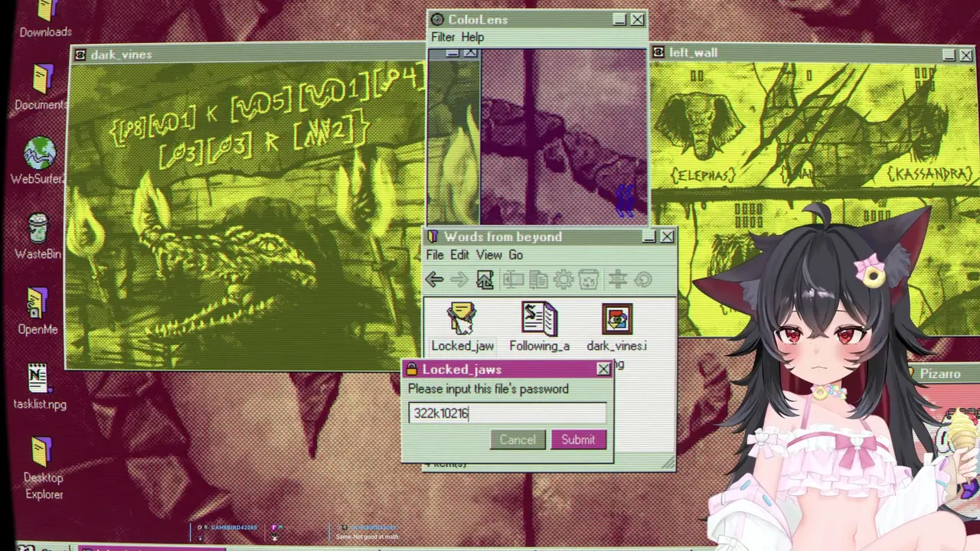980x551 pixels.
Task: Launch the WebSurfer globe icon
Action: click(38, 161)
